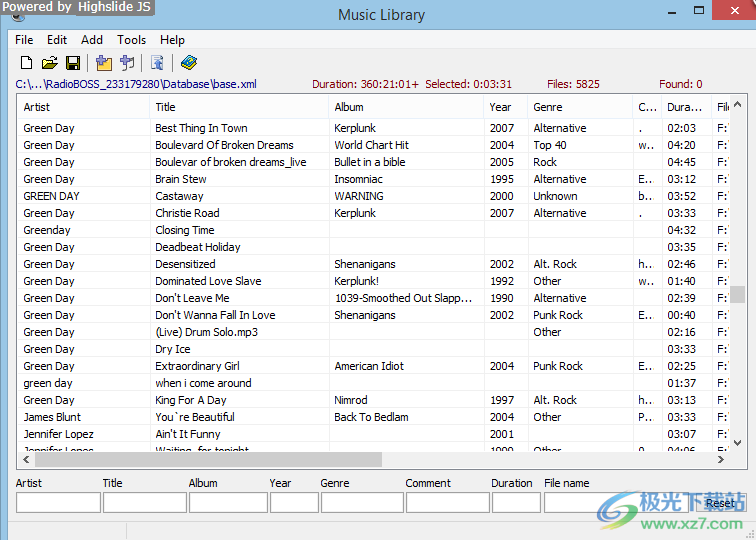
Task: Open a library file with the folder icon
Action: pyautogui.click(x=50, y=63)
